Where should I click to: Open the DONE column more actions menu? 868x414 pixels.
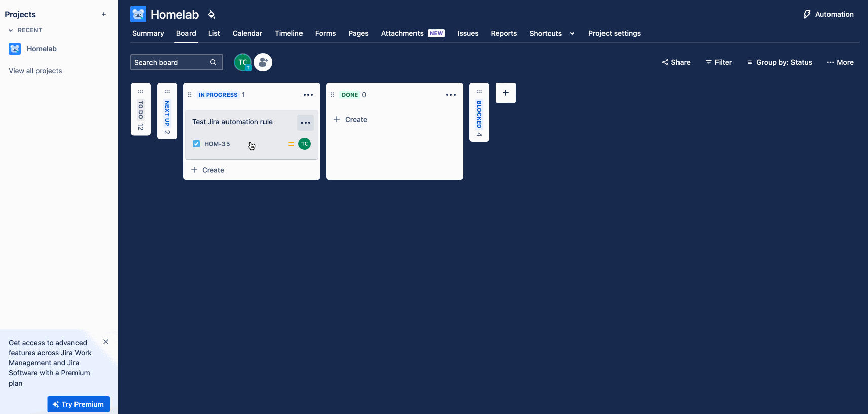(x=451, y=95)
